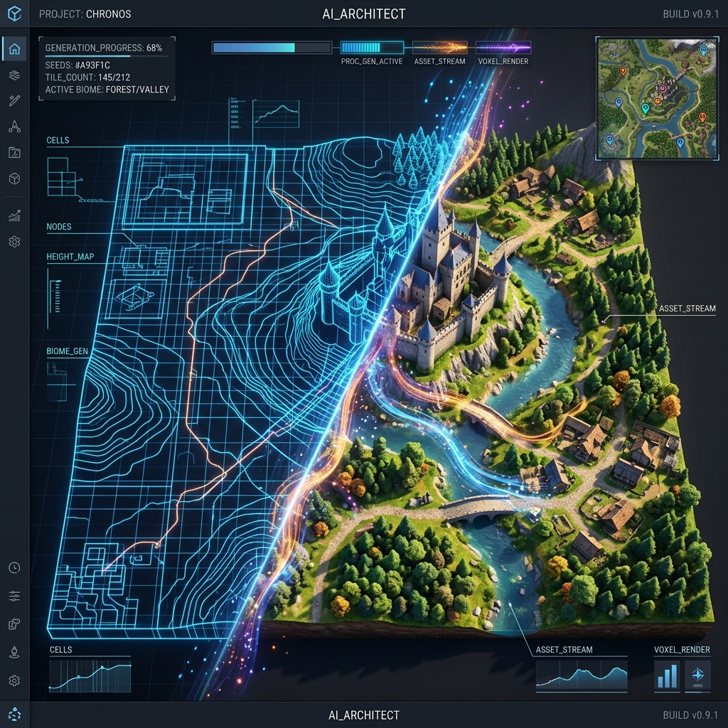
Task: Open the HEIGHT_MAP section label
Action: coord(70,256)
